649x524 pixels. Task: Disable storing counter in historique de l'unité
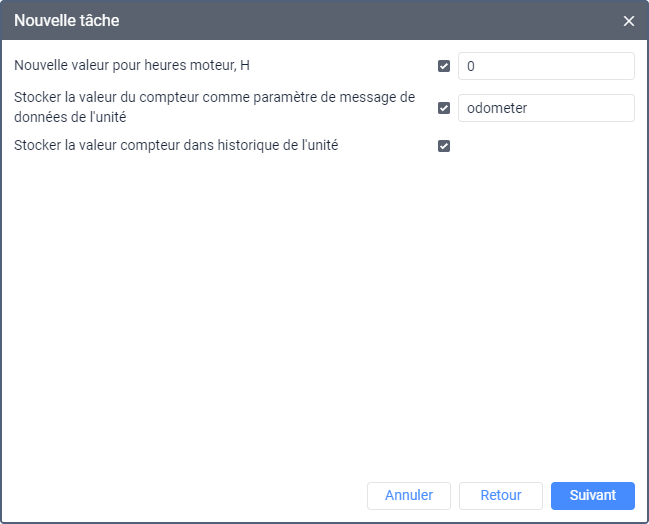tap(444, 146)
